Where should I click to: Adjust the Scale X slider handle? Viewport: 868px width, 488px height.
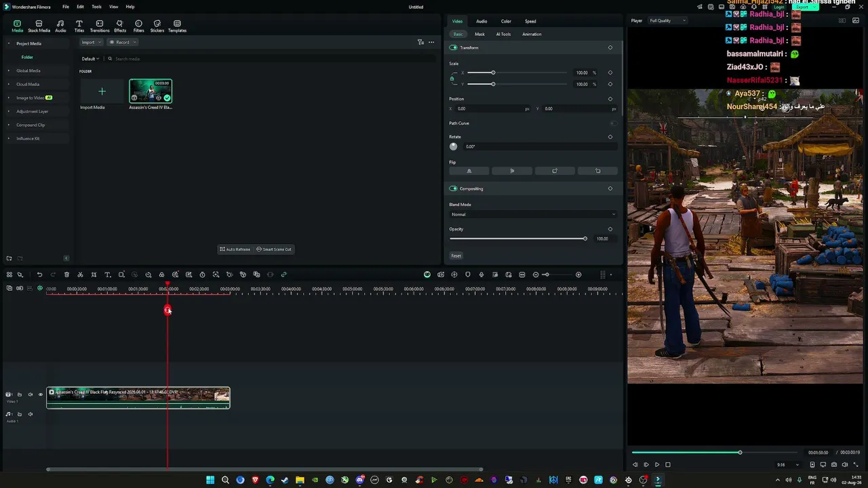(493, 73)
